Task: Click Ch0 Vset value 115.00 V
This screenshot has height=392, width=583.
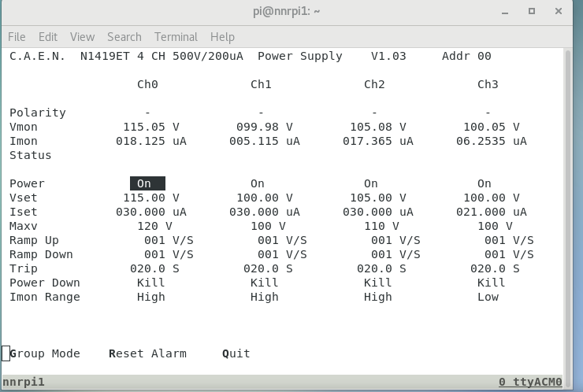Action: coord(150,198)
